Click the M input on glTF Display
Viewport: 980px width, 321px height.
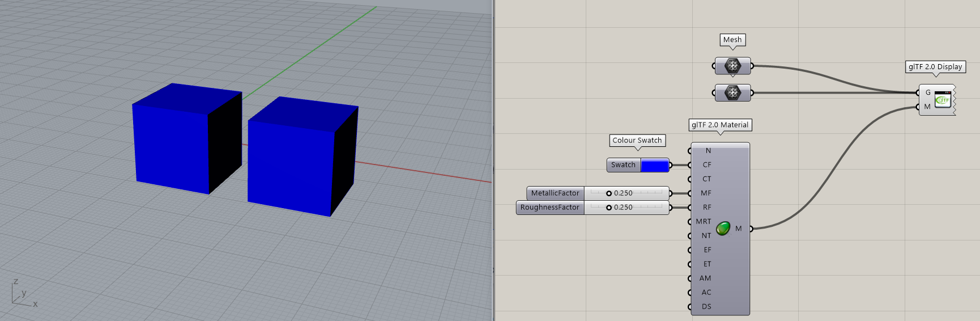pyautogui.click(x=927, y=107)
